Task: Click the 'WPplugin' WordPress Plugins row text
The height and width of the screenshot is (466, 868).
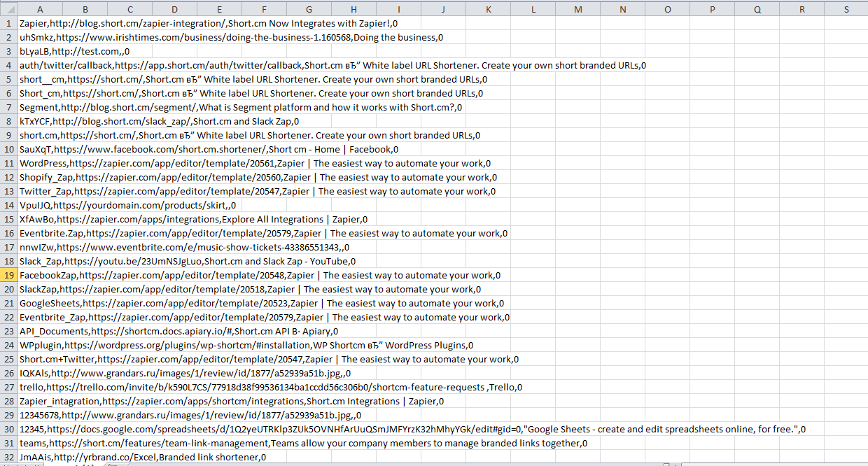Action: [x=246, y=345]
